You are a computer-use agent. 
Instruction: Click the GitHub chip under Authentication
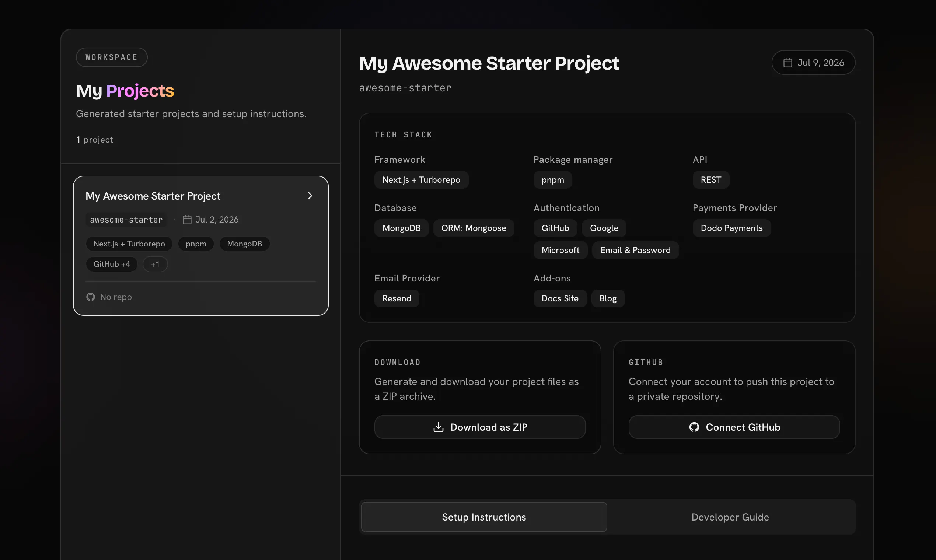pyautogui.click(x=555, y=228)
